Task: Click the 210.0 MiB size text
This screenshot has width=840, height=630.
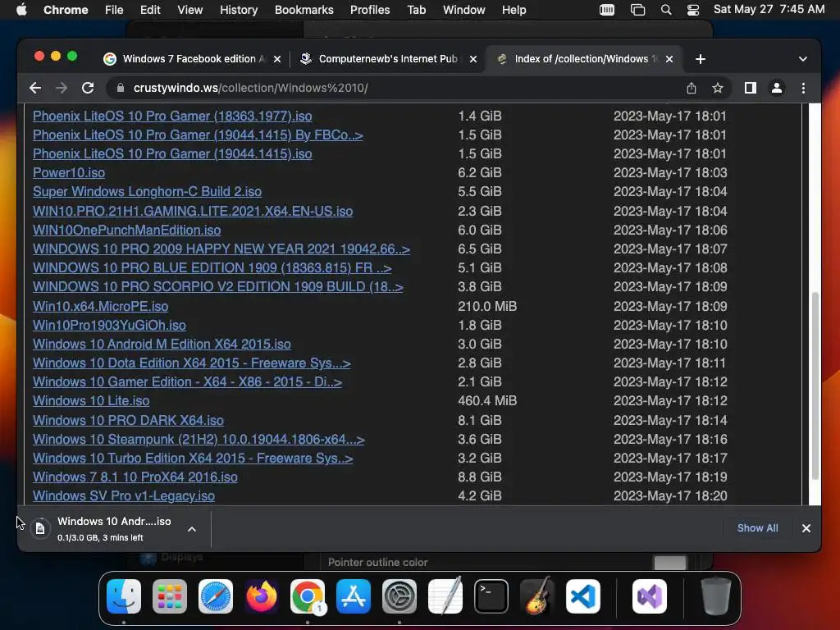Action: click(x=487, y=306)
